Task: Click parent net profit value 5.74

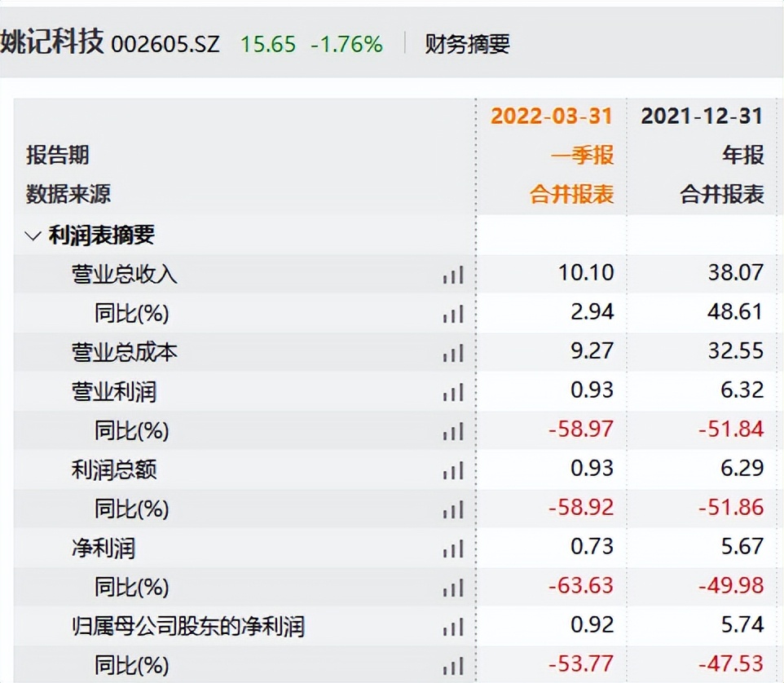Action: [742, 624]
